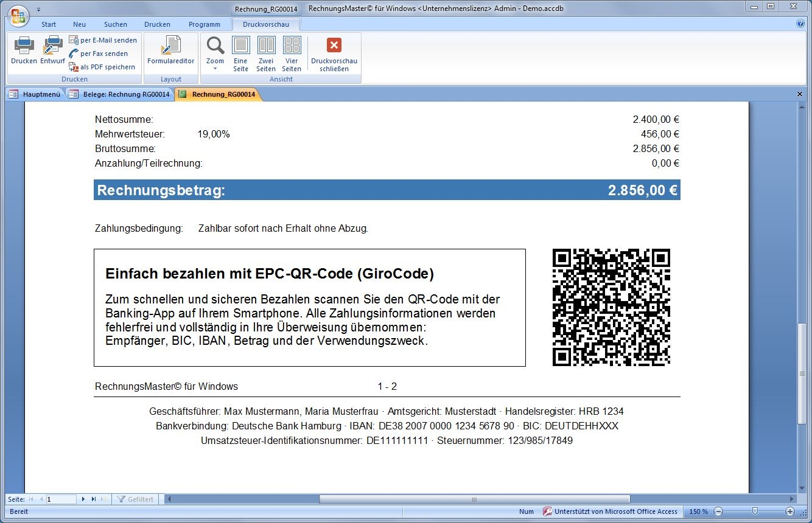Click the horizontal scrollbar left arrow

click(169, 499)
